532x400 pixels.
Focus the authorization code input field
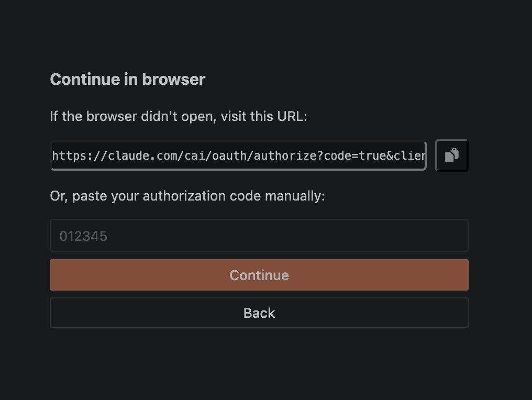259,236
